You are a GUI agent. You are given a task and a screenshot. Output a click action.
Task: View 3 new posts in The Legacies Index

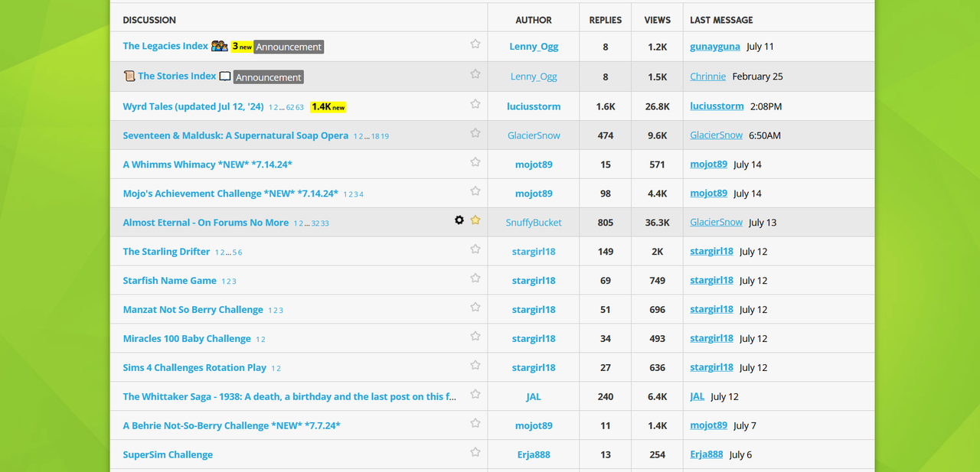click(242, 47)
